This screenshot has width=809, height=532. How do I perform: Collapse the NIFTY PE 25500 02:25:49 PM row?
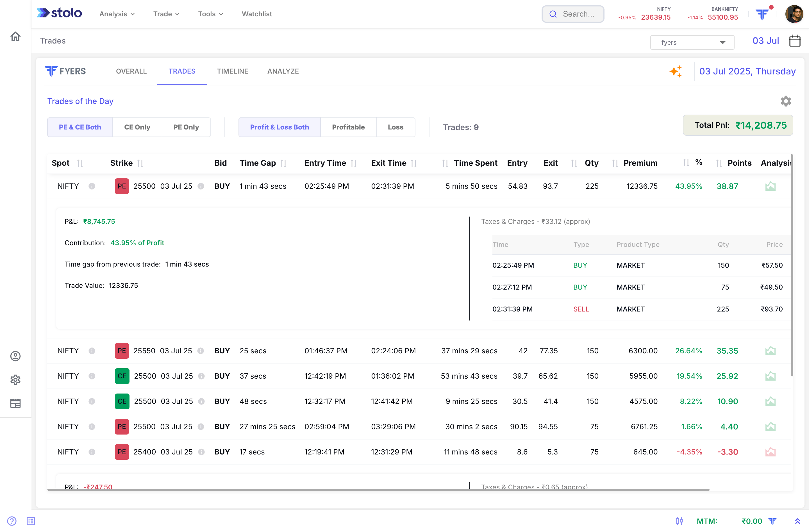[x=419, y=186]
